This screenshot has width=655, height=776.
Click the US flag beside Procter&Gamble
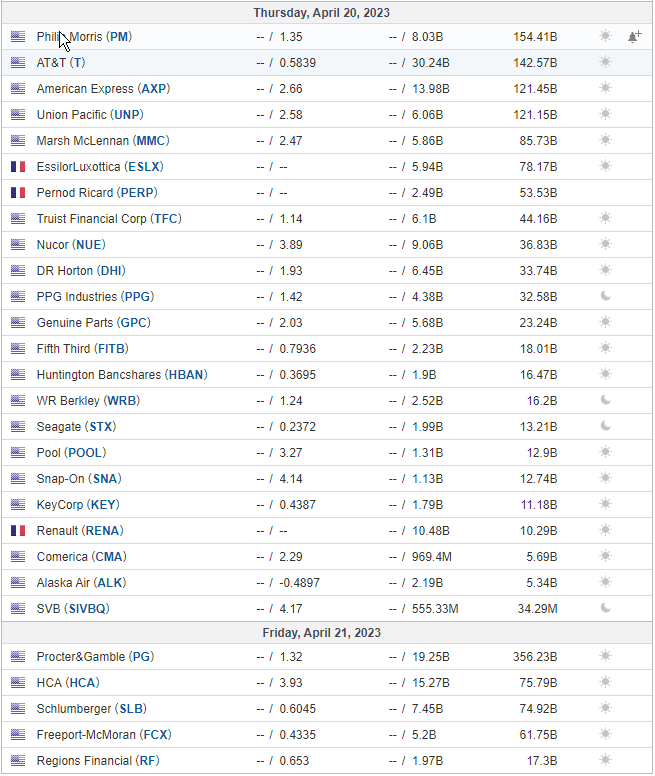[x=18, y=657]
